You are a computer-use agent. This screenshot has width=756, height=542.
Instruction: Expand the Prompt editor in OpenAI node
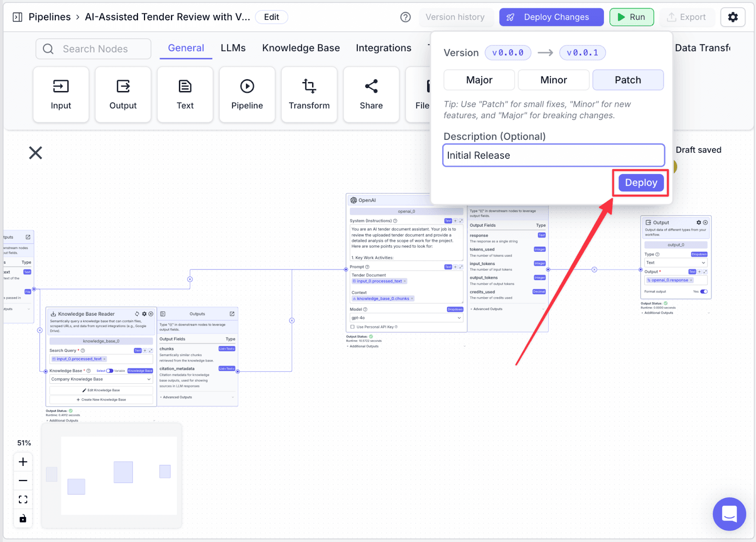[461, 267]
